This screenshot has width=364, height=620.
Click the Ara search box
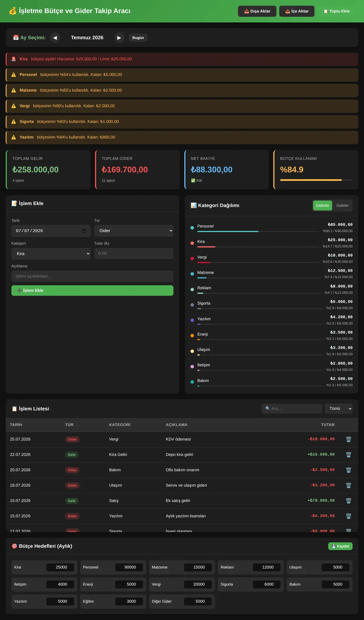[x=292, y=409]
